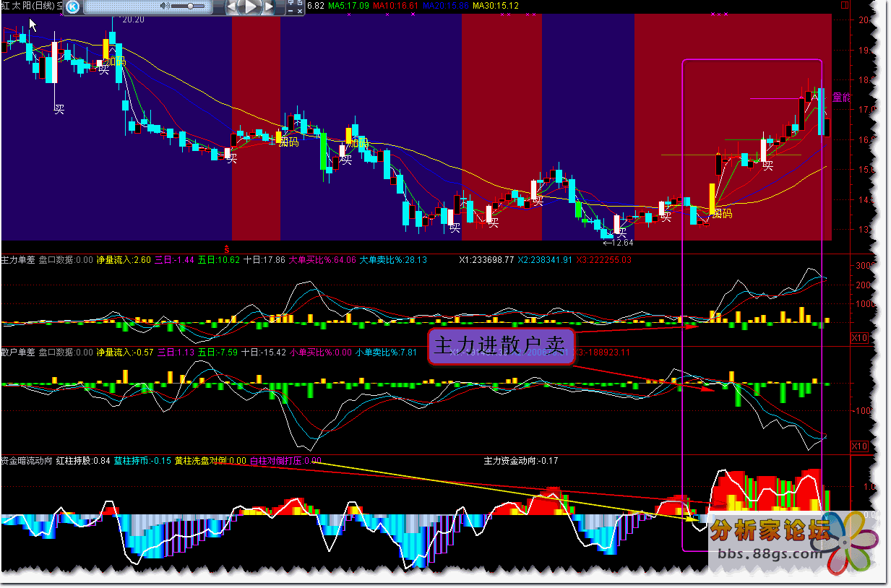Viewport: 891px width, 588px height.
Task: Click the 五日:-7.59 value
Action: tap(218, 353)
